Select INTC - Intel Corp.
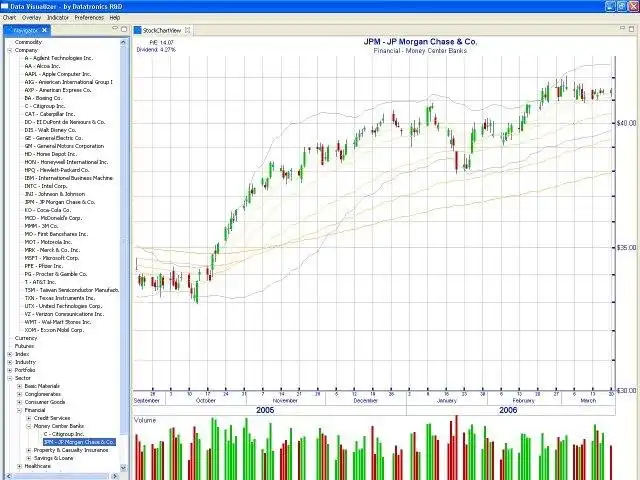 point(46,186)
